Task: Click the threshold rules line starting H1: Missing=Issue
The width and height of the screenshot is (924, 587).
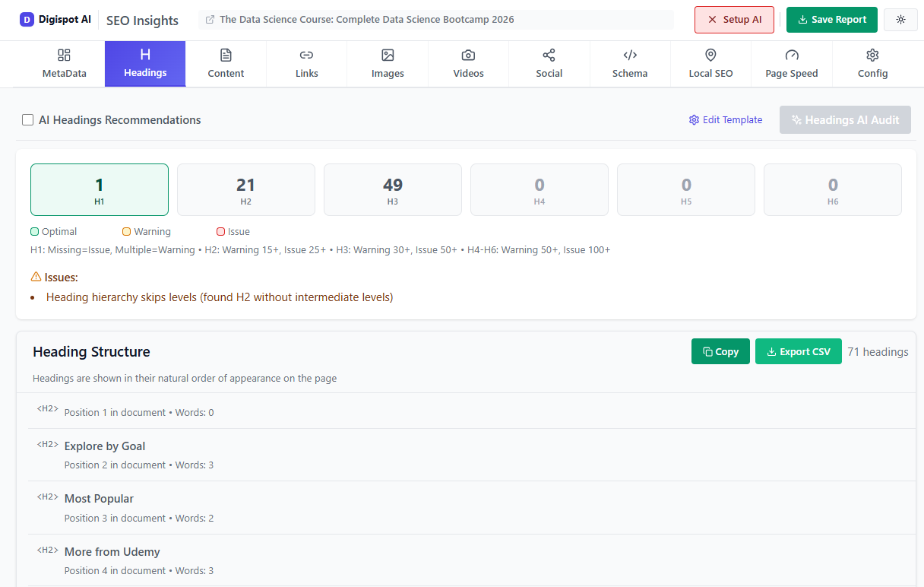Action: pyautogui.click(x=320, y=250)
